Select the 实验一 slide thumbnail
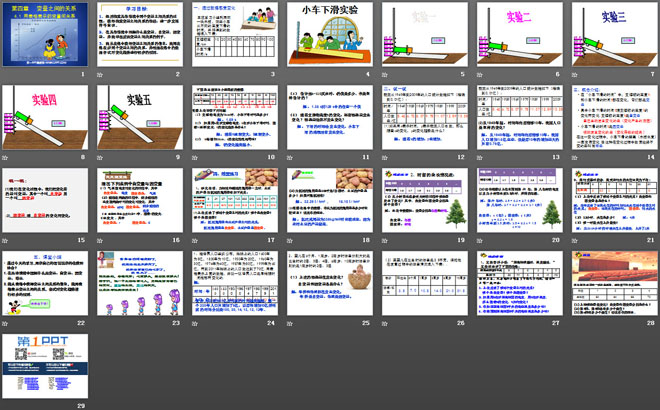Screen dimensions: 660x410 tap(425, 34)
